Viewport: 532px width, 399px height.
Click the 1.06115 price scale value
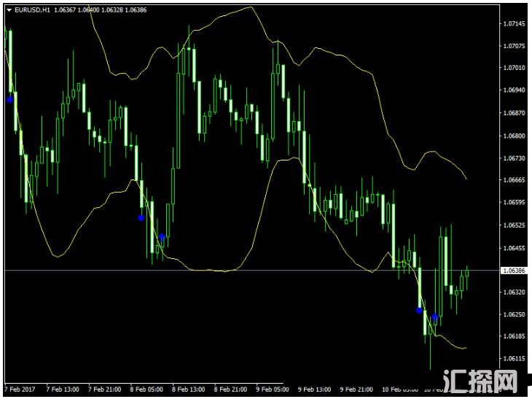pyautogui.click(x=514, y=359)
